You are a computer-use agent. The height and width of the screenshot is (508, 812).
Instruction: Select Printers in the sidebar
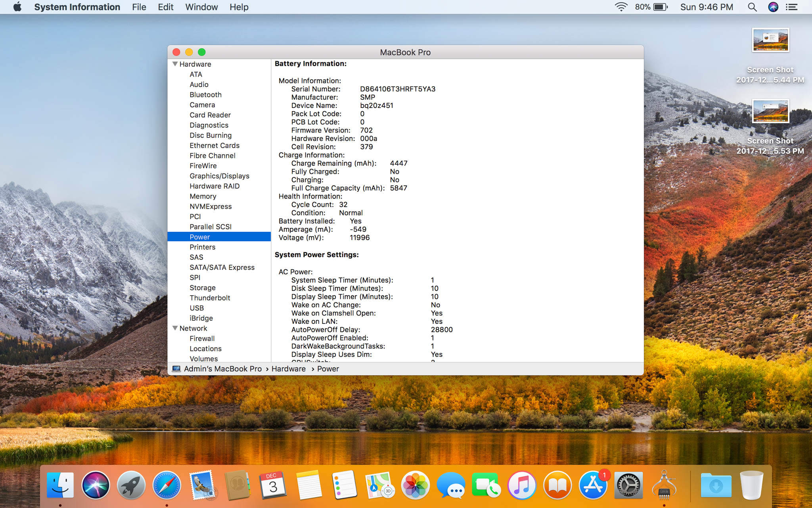203,247
